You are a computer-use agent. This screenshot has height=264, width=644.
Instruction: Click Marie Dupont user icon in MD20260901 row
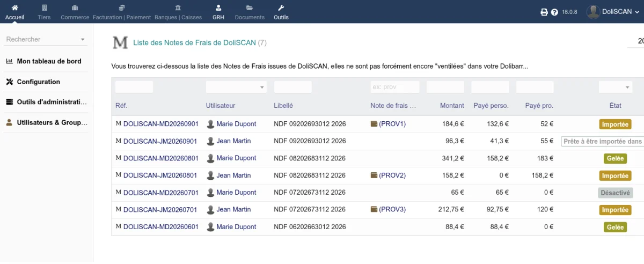pos(211,124)
